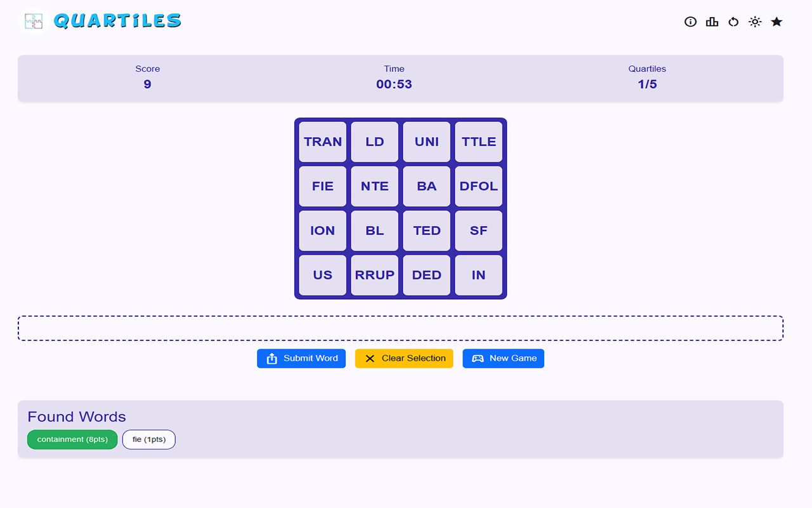Image resolution: width=812 pixels, height=508 pixels.
Task: Click the containment found word chip
Action: coord(72,439)
